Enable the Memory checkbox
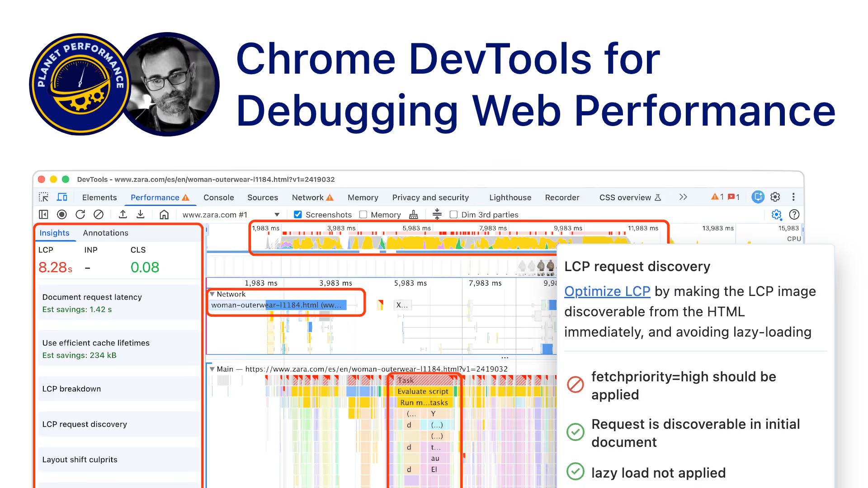 (x=363, y=214)
